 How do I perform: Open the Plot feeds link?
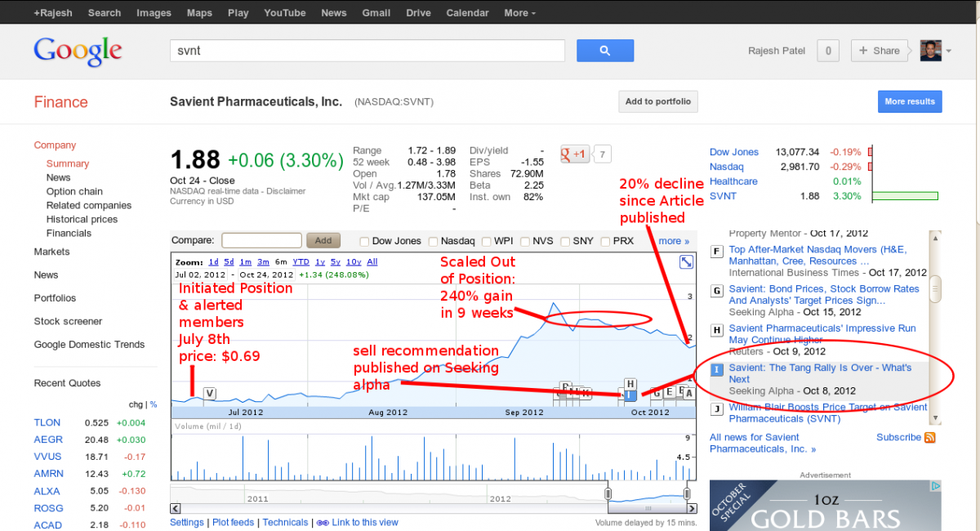(x=233, y=523)
